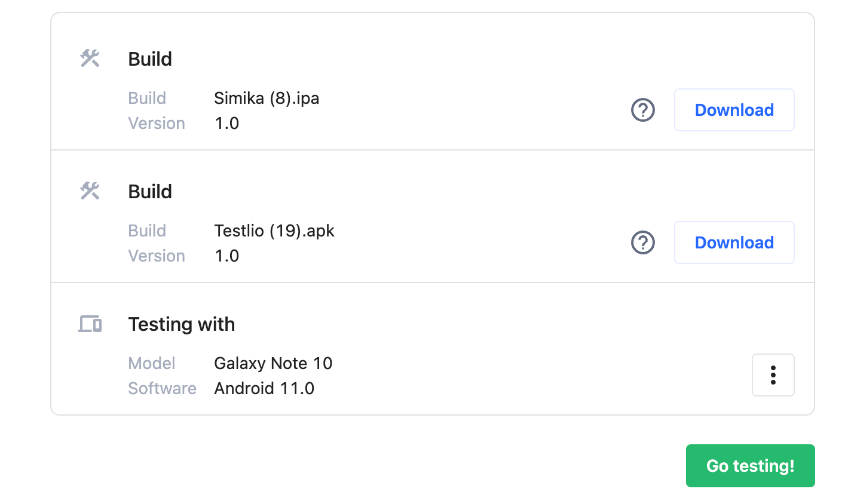This screenshot has width=845, height=504.
Task: Click the tools icon beside the Testlio build
Action: tap(90, 191)
